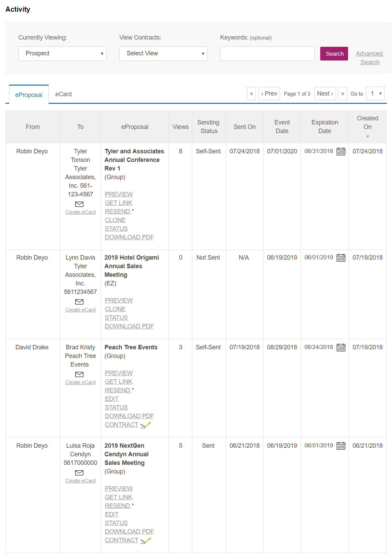Open the 2019 NextGen Cendyn CONTRACT link
392x555 pixels.
[x=122, y=540]
